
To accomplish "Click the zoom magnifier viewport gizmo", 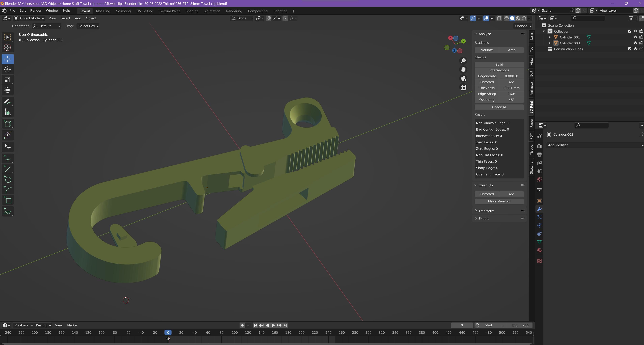I will pos(463,61).
